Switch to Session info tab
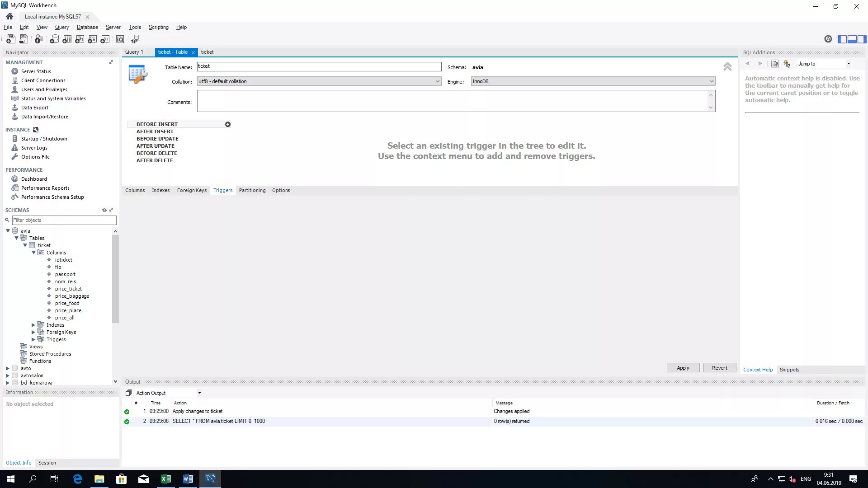The image size is (868, 488). click(x=47, y=463)
